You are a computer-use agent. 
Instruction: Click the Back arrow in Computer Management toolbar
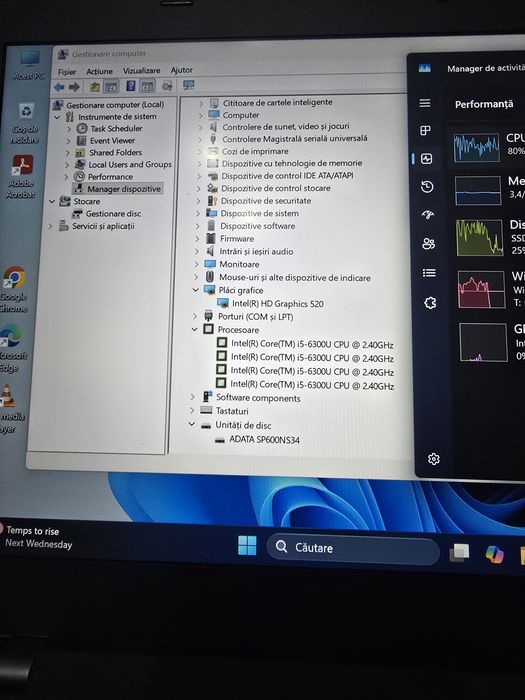pyautogui.click(x=59, y=87)
